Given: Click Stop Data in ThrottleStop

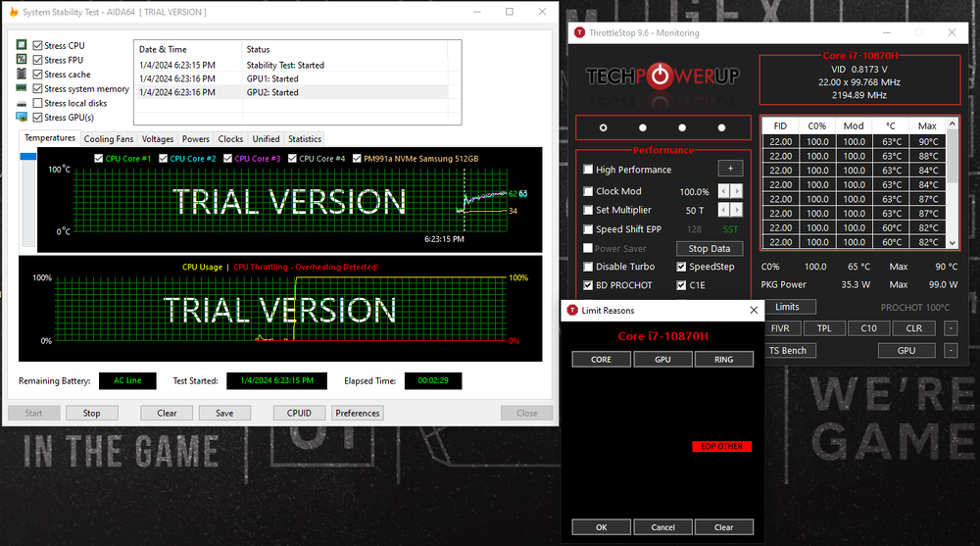Looking at the screenshot, I should (710, 248).
